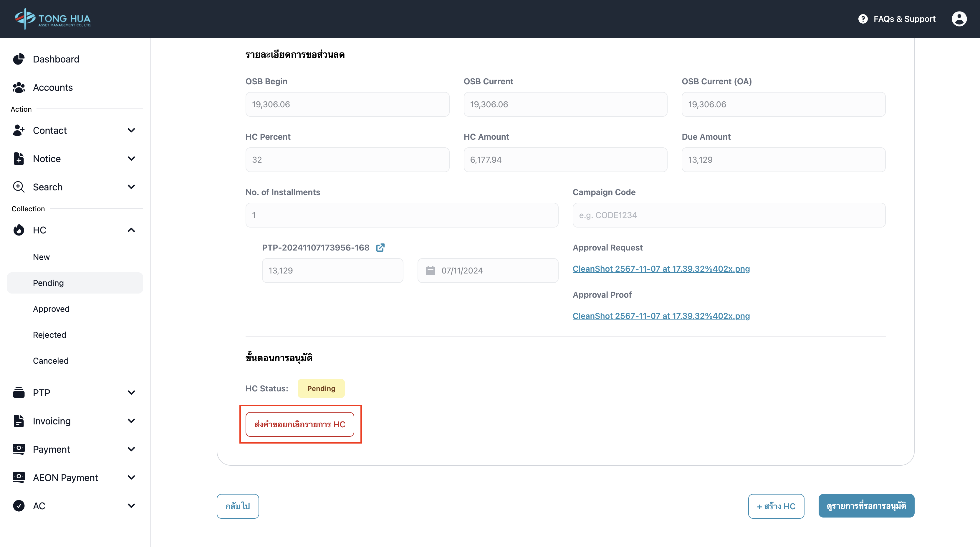Open the Approval Proof CleanShot file link

point(661,316)
